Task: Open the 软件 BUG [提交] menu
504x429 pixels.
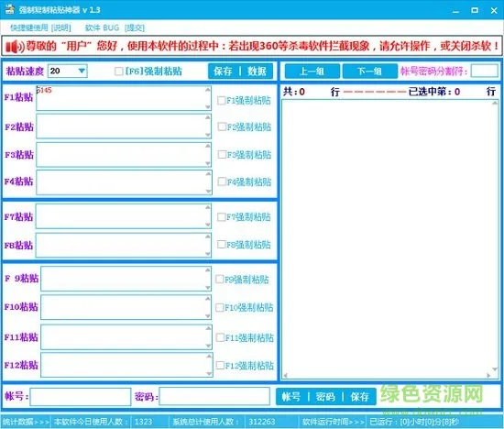Action: click(115, 27)
